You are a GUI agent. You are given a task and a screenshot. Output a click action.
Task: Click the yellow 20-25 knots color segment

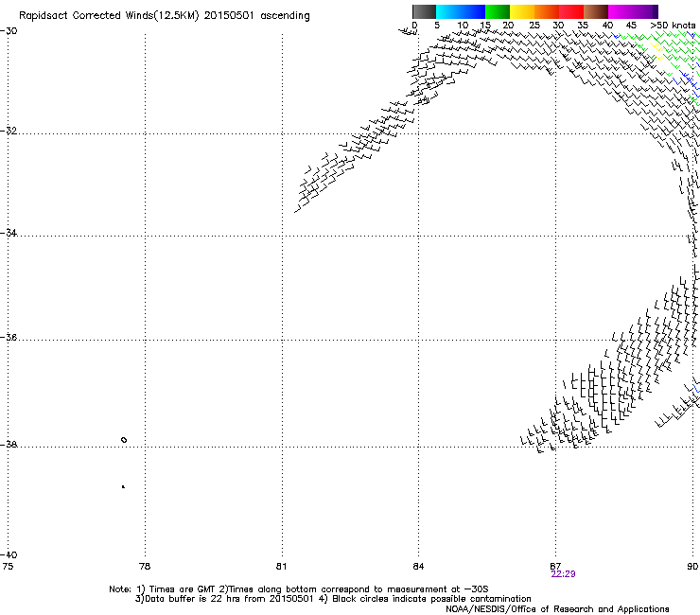(x=522, y=11)
